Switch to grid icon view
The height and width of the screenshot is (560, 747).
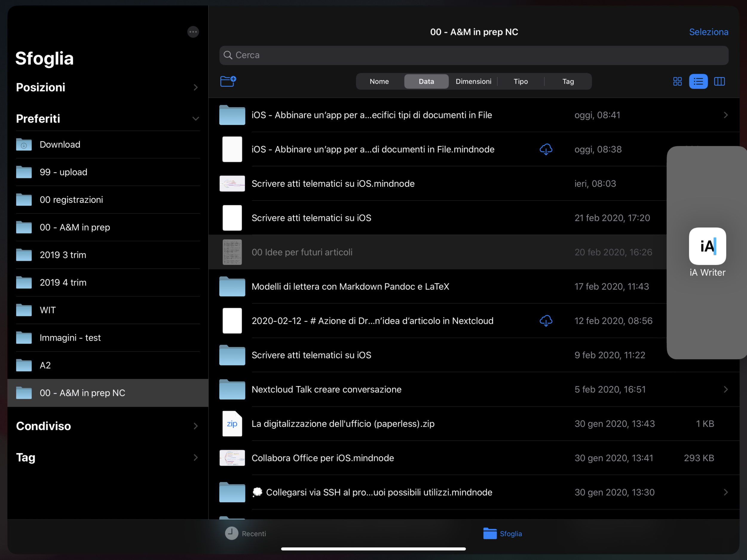pyautogui.click(x=677, y=81)
